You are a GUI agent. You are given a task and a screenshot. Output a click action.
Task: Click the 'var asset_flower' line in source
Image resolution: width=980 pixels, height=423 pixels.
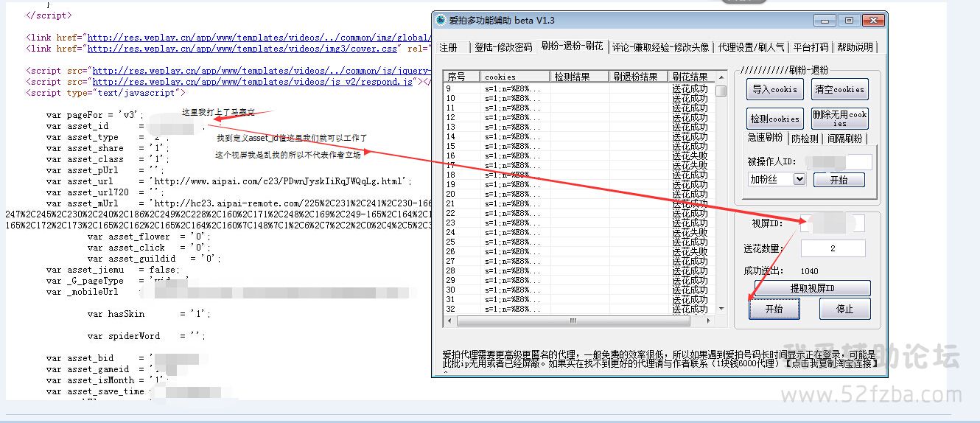[x=149, y=237]
